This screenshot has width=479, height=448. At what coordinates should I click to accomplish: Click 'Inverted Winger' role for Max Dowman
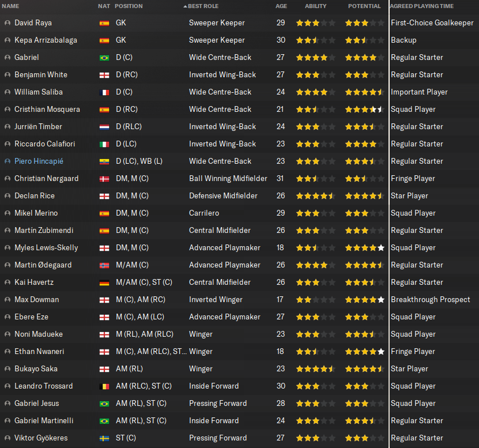click(216, 300)
